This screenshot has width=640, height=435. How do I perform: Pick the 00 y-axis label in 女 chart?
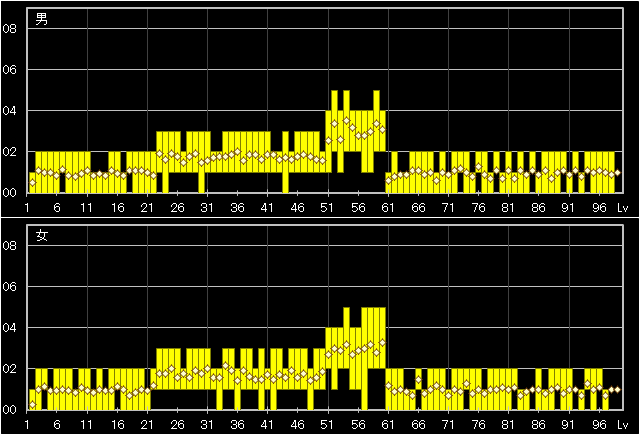pyautogui.click(x=9, y=409)
